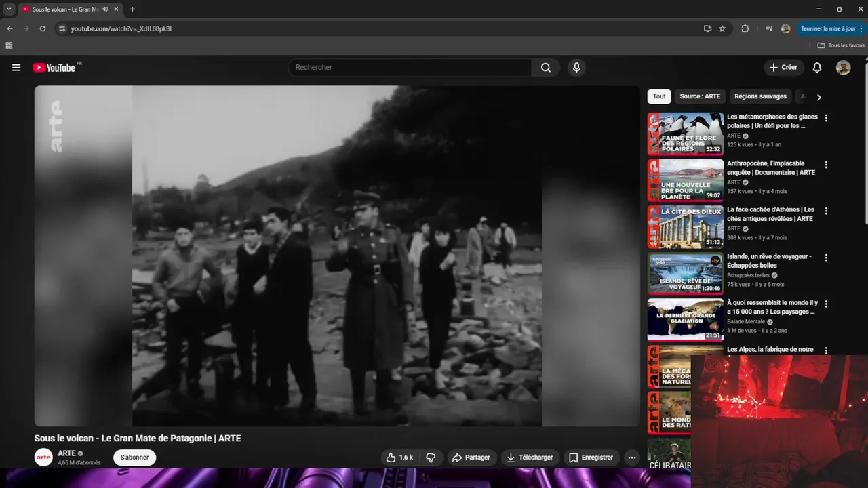This screenshot has height=488, width=868.
Task: Open Chrome menu three dots
Action: pyautogui.click(x=862, y=28)
